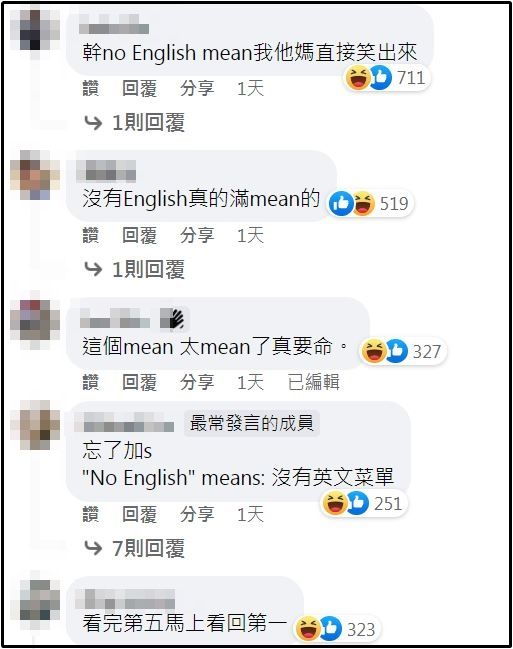Expand the 1 reply under the 沒有English comment
This screenshot has height=649, width=513.
tap(135, 269)
